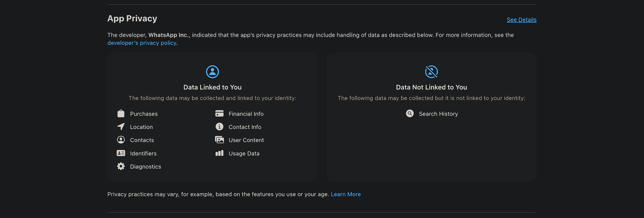Click the Identifiers ID card icon
Image resolution: width=644 pixels, height=218 pixels.
click(x=121, y=153)
